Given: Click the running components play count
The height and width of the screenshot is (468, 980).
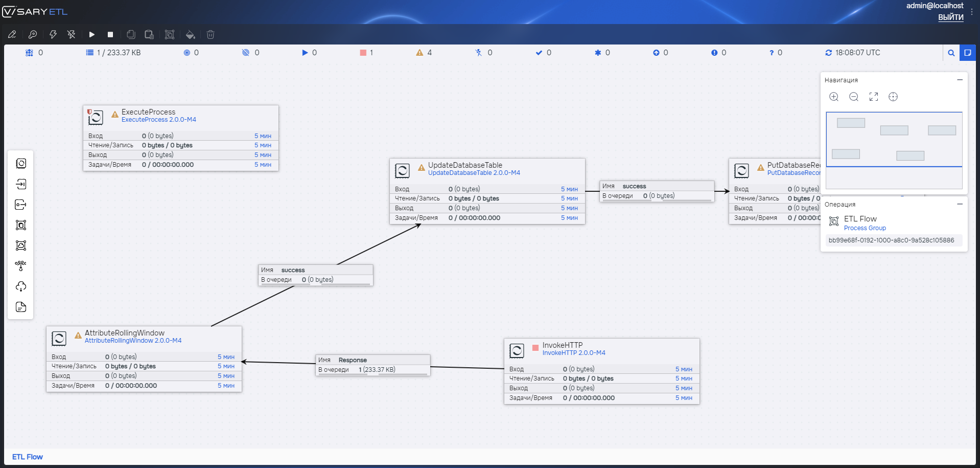Looking at the screenshot, I should pos(310,53).
